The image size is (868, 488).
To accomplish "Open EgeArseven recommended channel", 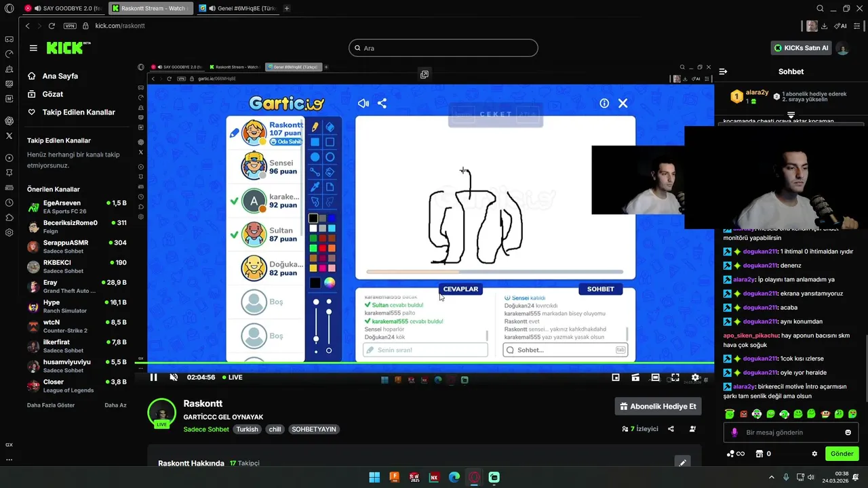I will point(77,207).
